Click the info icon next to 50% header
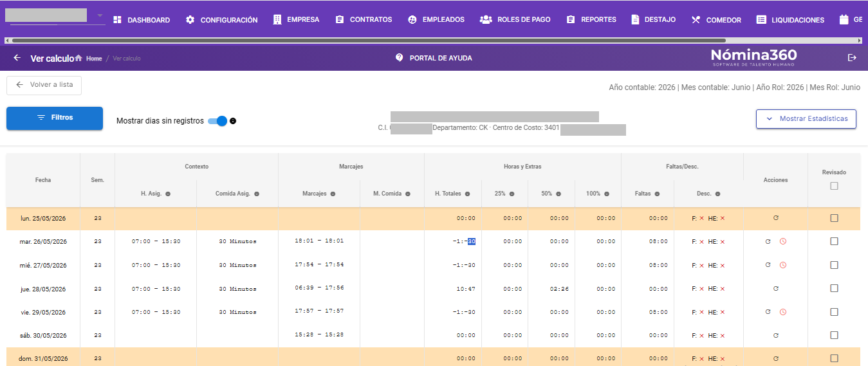Image resolution: width=868 pixels, height=366 pixels. 559,194
